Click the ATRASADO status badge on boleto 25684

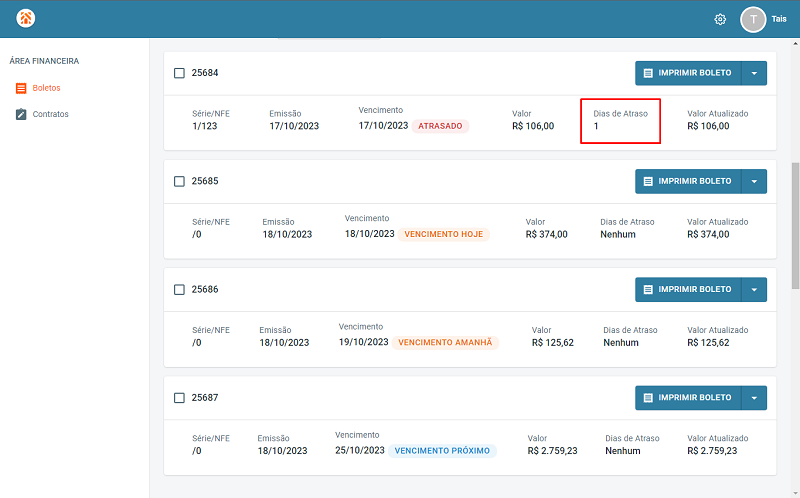point(440,126)
